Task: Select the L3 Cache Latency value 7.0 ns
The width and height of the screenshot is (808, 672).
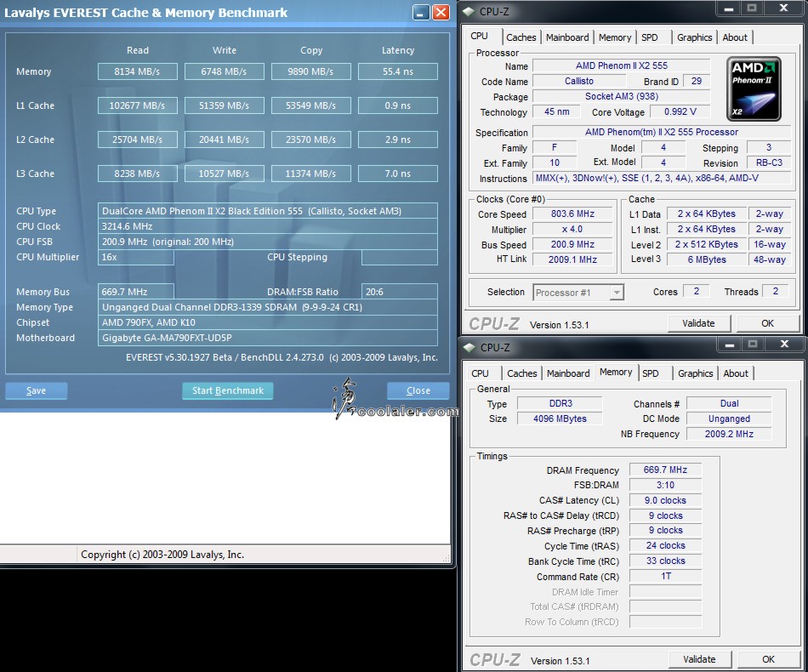Action: tap(398, 174)
